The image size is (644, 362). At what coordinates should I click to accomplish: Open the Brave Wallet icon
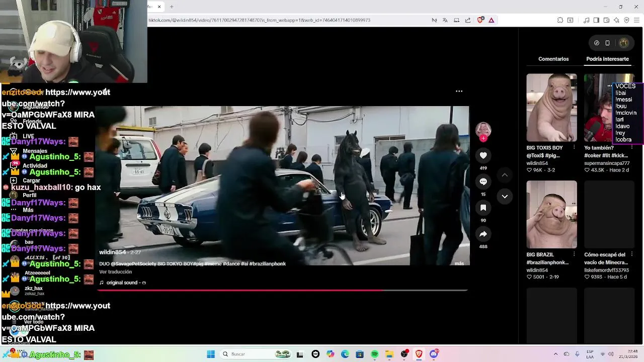[x=606, y=20]
